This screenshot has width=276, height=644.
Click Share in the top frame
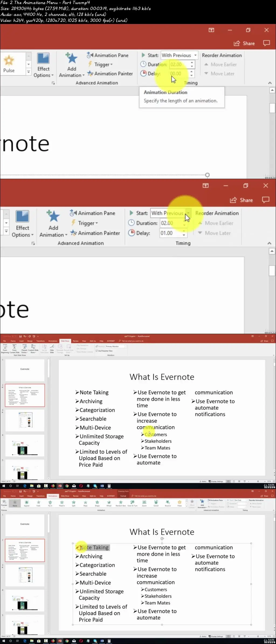[244, 43]
